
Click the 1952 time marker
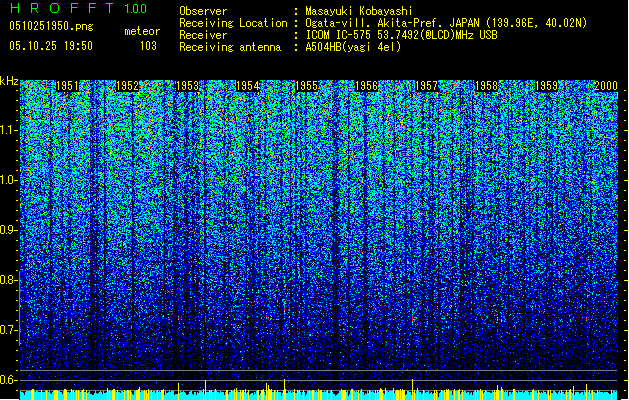(x=127, y=86)
